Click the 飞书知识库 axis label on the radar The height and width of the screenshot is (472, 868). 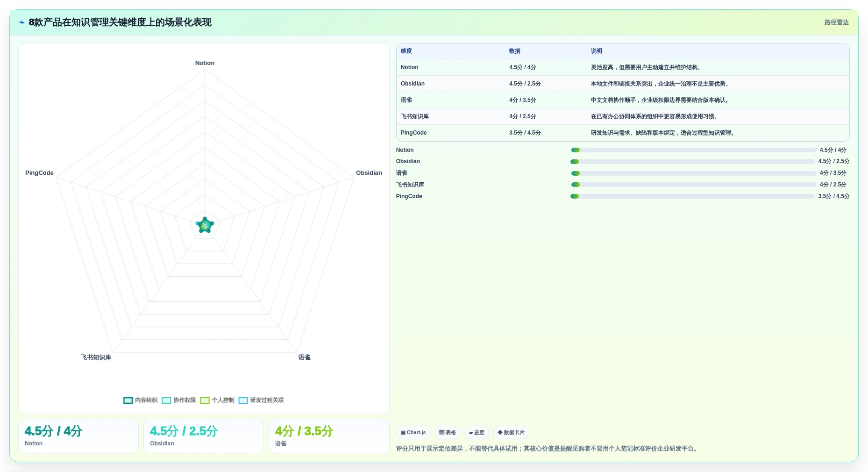(96, 358)
